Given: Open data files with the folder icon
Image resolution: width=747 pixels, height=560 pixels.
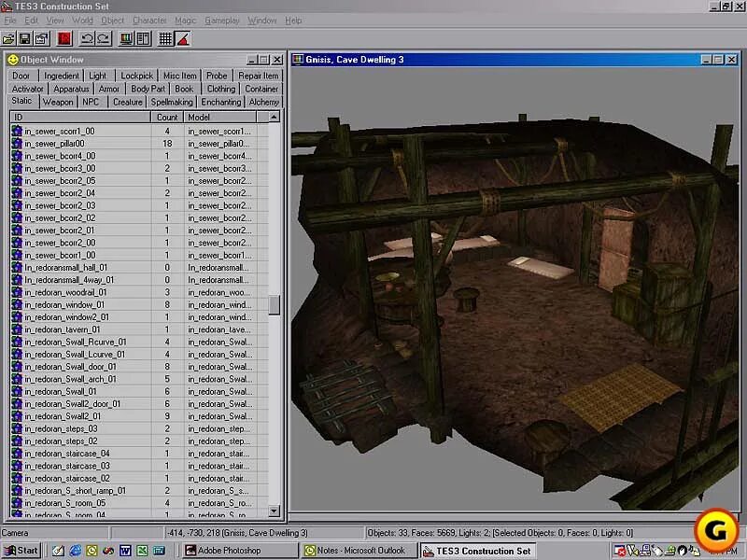Looking at the screenshot, I should (x=8, y=38).
